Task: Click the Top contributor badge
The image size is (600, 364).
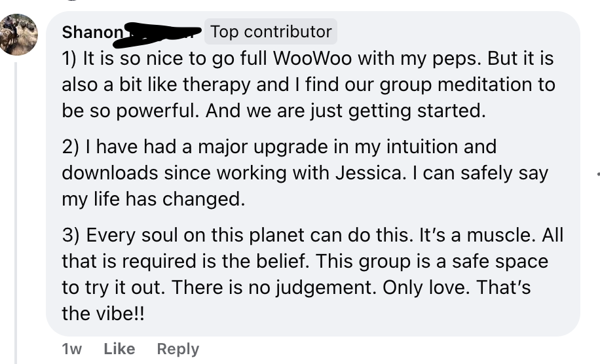Action: pos(271,31)
